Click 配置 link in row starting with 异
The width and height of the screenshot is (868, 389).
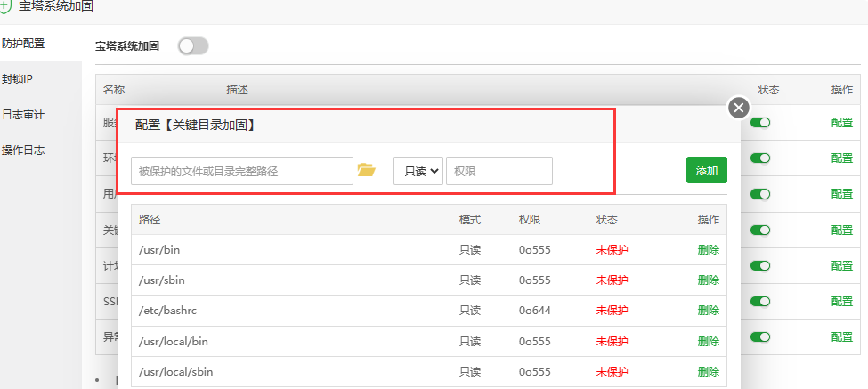click(x=842, y=337)
